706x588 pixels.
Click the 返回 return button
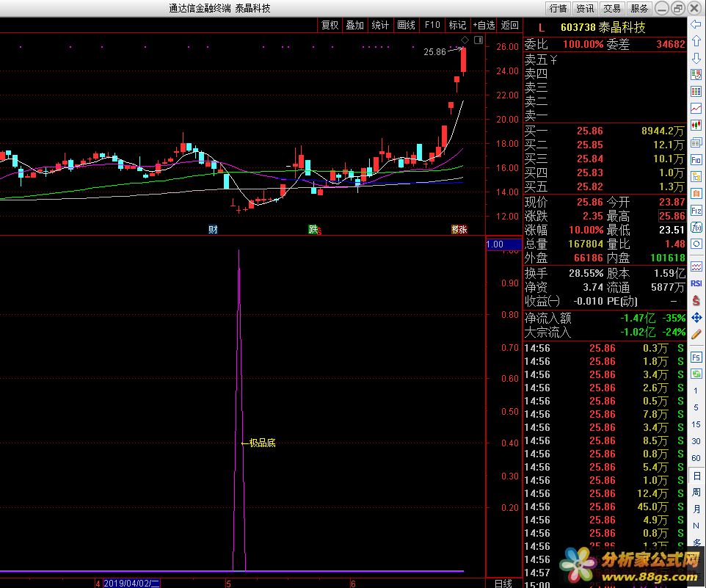(x=510, y=25)
